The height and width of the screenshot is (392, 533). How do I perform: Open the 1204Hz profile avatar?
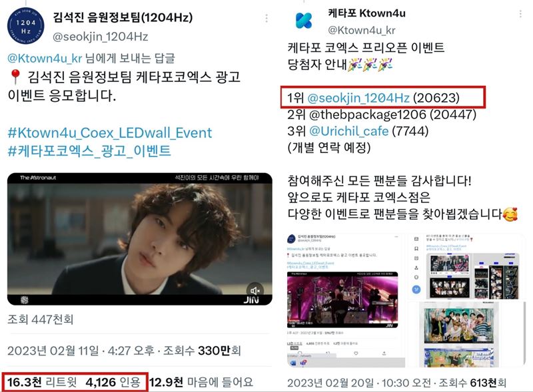click(x=25, y=26)
